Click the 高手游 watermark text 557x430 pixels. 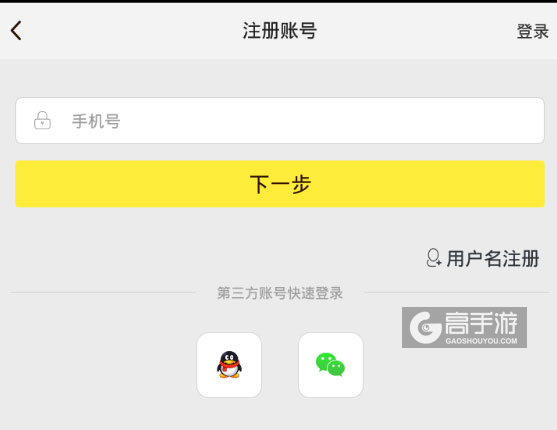pos(481,323)
